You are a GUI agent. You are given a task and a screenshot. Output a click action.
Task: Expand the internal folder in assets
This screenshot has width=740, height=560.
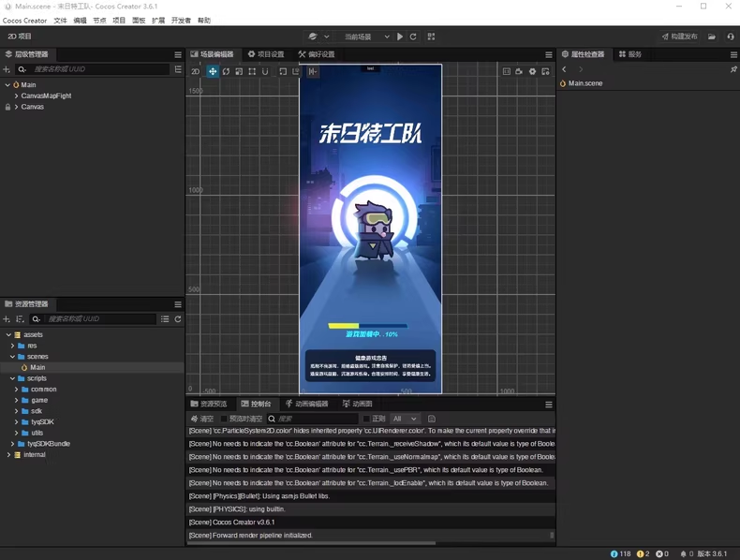(x=8, y=455)
